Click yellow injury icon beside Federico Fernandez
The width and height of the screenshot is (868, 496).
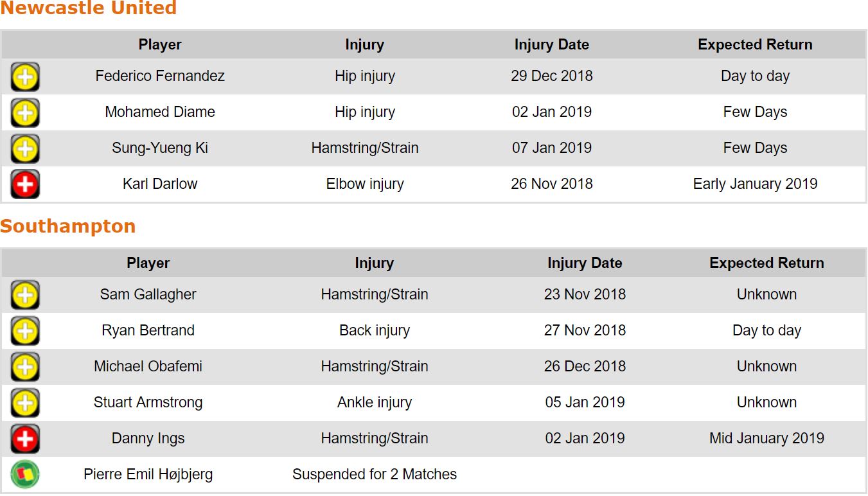[25, 77]
